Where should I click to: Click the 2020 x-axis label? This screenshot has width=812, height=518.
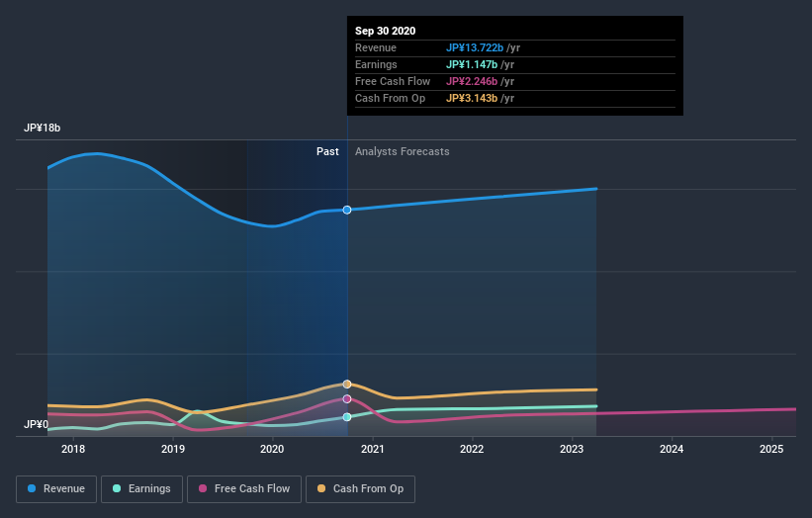point(272,449)
